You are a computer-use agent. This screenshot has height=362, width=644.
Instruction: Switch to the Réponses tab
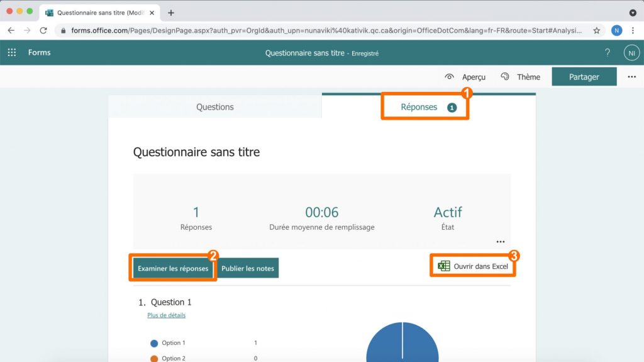[x=429, y=106]
